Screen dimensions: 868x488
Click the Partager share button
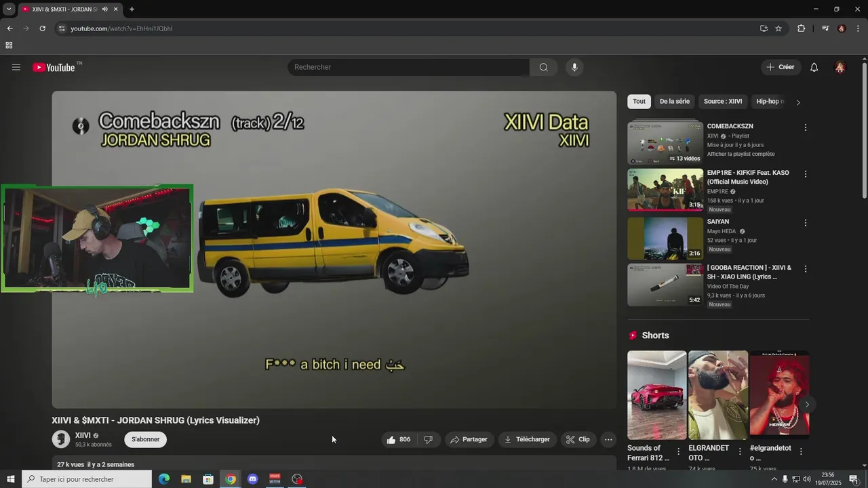coord(469,439)
